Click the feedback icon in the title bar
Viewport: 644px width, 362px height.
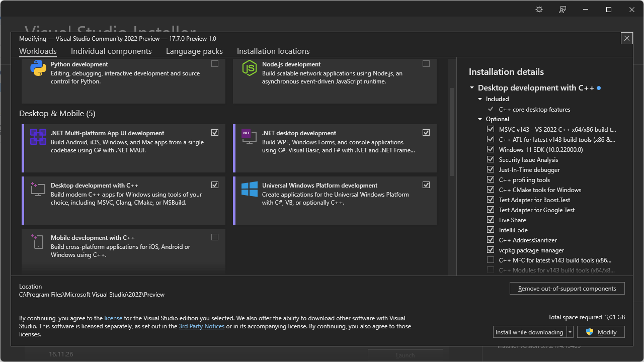click(562, 9)
